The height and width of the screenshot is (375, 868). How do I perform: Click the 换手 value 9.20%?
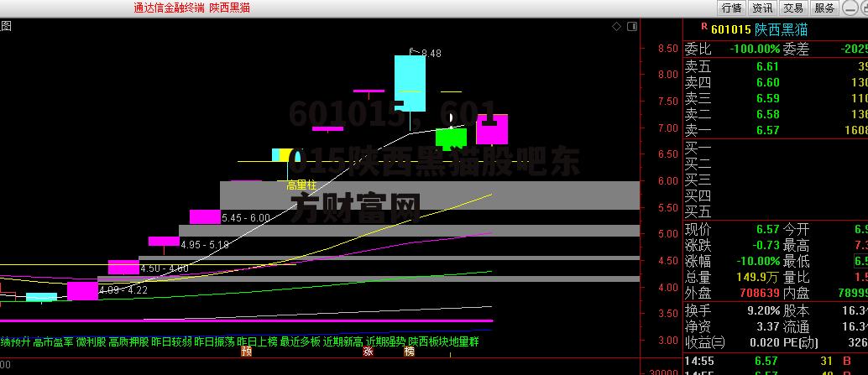(764, 311)
